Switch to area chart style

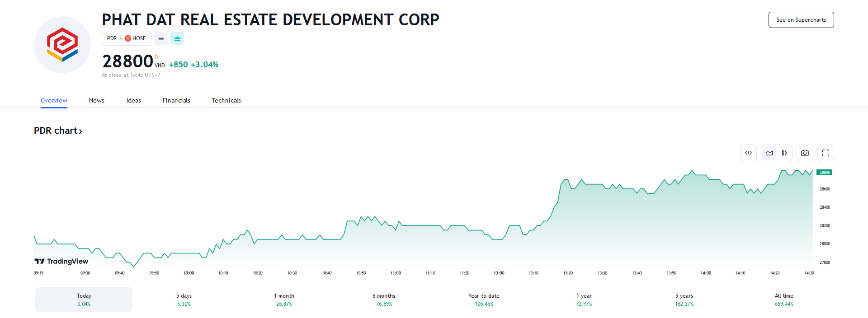pyautogui.click(x=769, y=153)
